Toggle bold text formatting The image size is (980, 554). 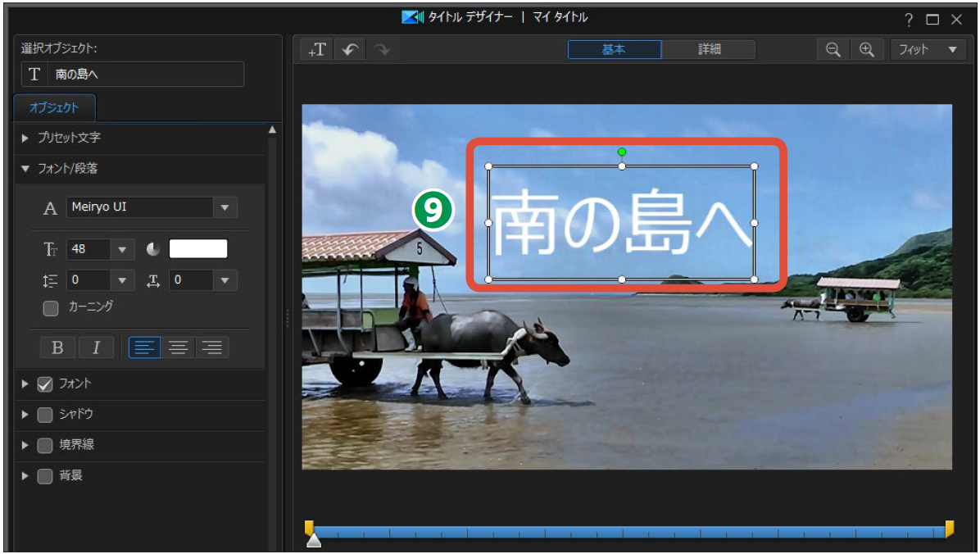57,347
